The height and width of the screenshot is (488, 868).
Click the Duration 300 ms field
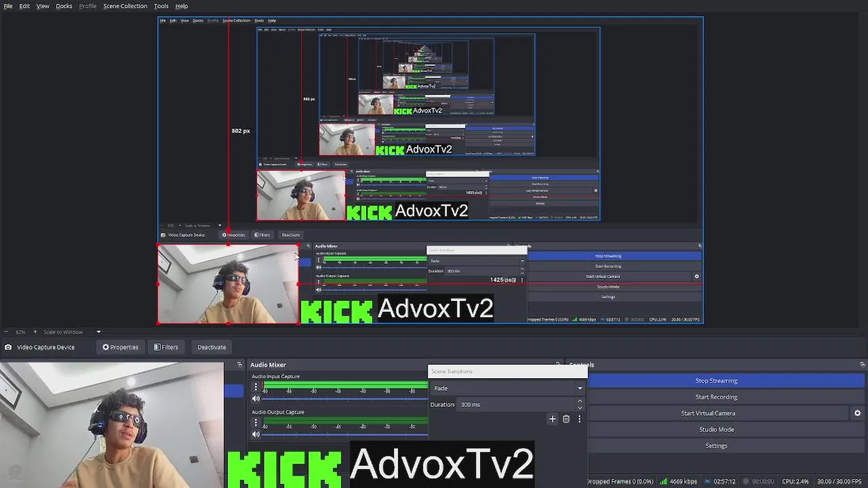515,405
